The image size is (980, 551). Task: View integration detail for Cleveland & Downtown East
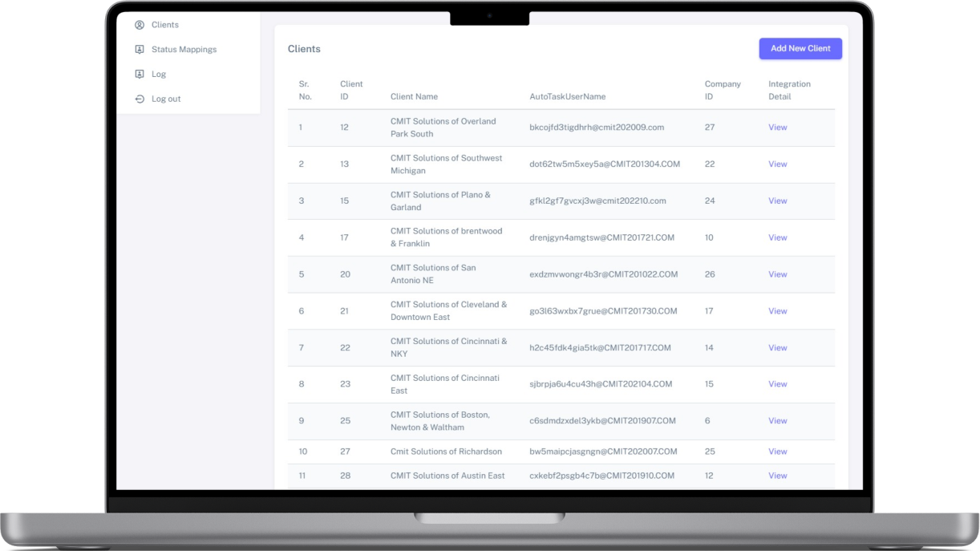778,311
